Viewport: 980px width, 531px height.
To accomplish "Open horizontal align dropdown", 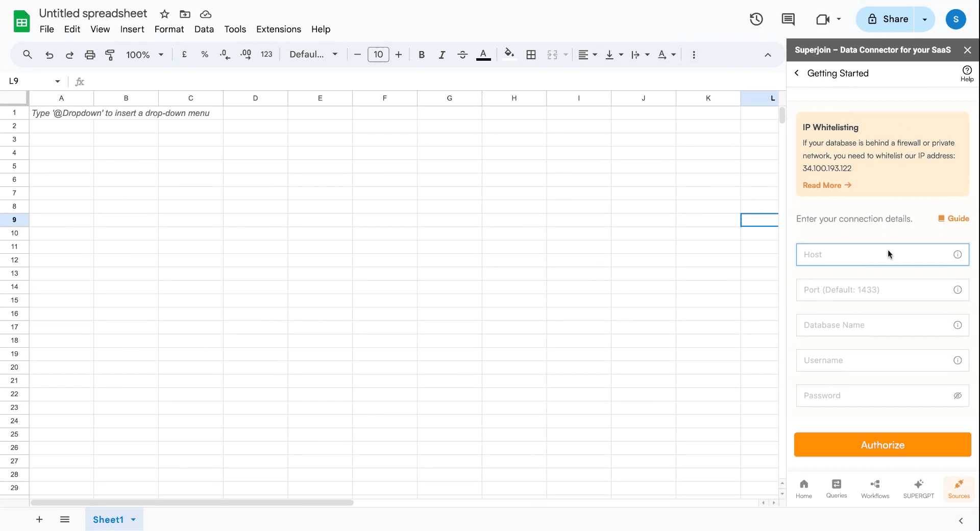I will [587, 55].
